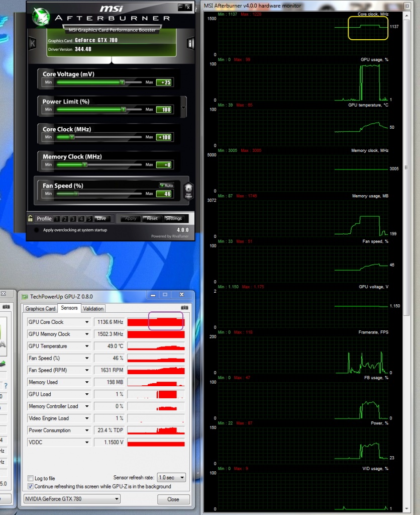Click the hardware monitor scrollbar down arrow
The height and width of the screenshot is (515, 420).
406,509
